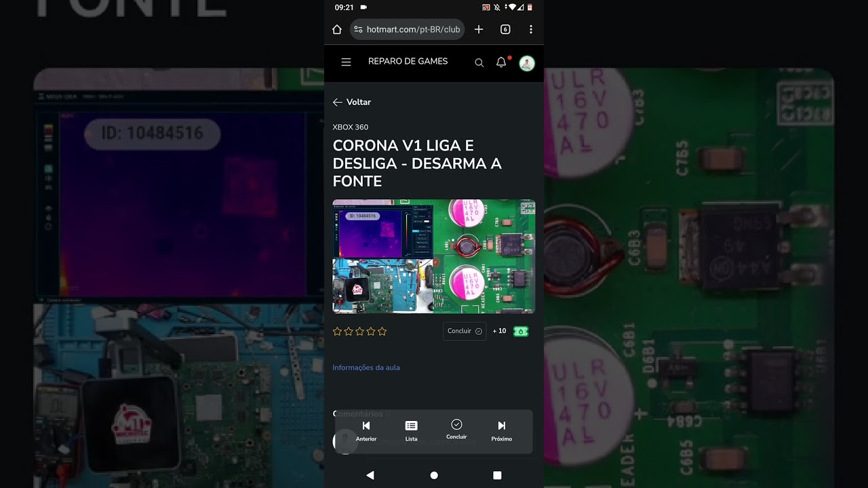Open notifications bell icon
The height and width of the screenshot is (488, 868).
(501, 62)
